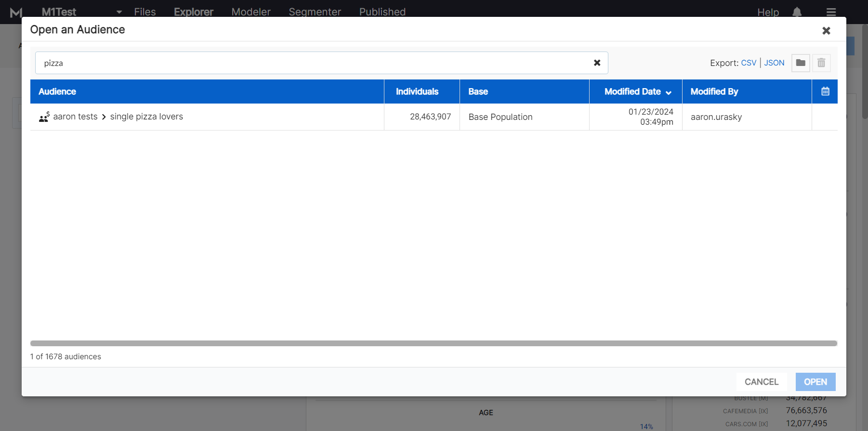The image size is (868, 431).
Task: Open the hamburger main menu
Action: pyautogui.click(x=831, y=12)
